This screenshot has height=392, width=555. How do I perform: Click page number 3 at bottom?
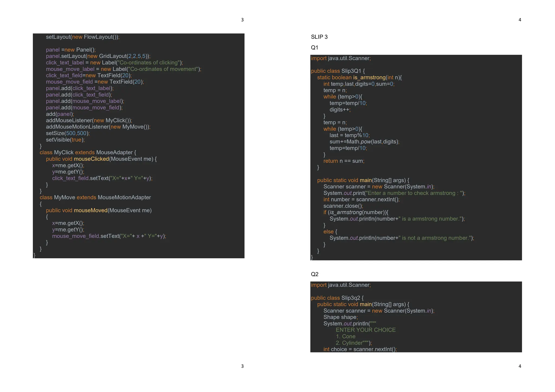pos(242,366)
